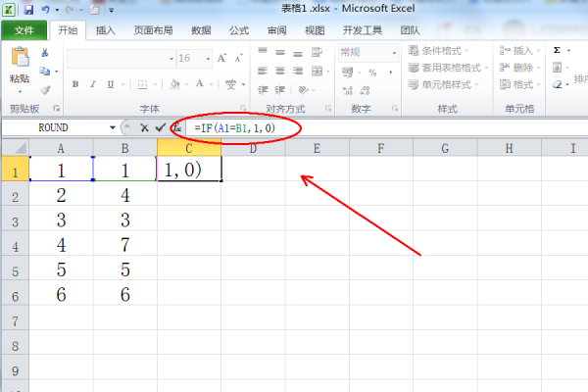588x392 pixels.
Task: Click the Format Painter brush icon
Action: coord(45,90)
